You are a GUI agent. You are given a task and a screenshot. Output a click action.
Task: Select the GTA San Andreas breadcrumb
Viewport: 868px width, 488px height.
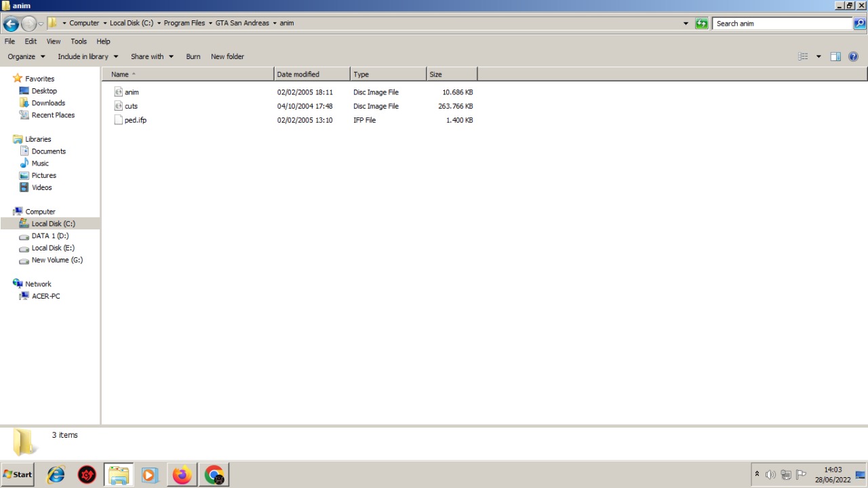(x=242, y=23)
